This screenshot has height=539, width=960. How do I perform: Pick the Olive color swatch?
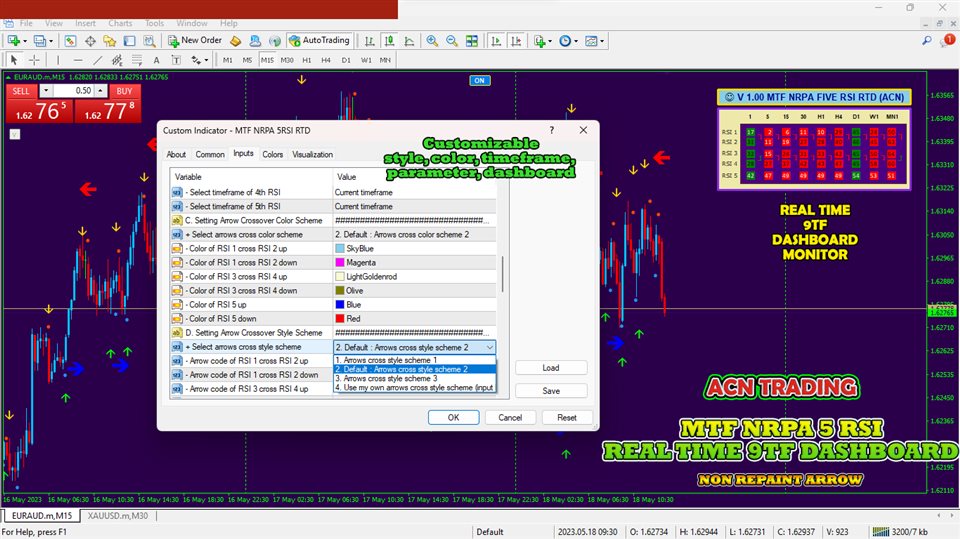(340, 291)
